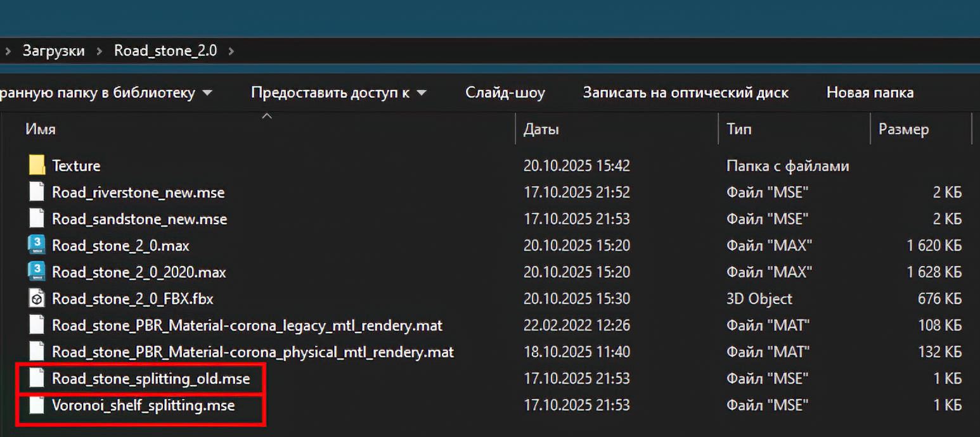Click file icon of Voronoi_shelf_splitting.mse
The image size is (980, 437).
tap(37, 405)
